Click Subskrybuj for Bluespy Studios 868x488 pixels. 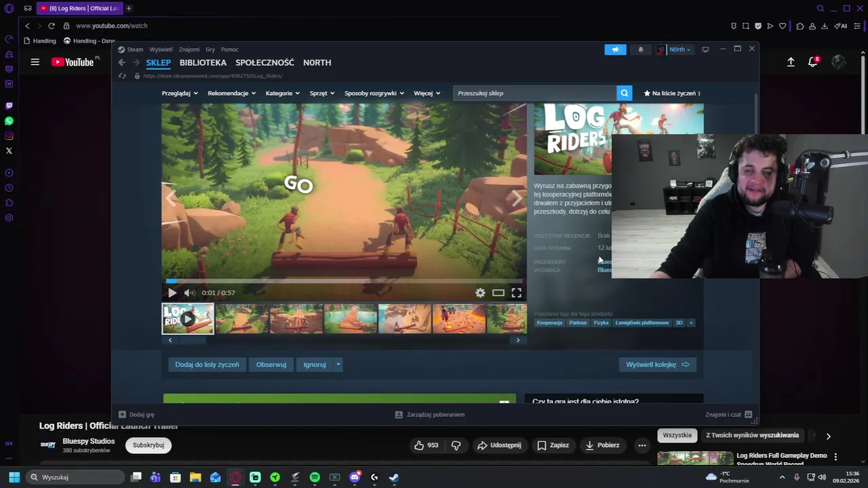(149, 445)
